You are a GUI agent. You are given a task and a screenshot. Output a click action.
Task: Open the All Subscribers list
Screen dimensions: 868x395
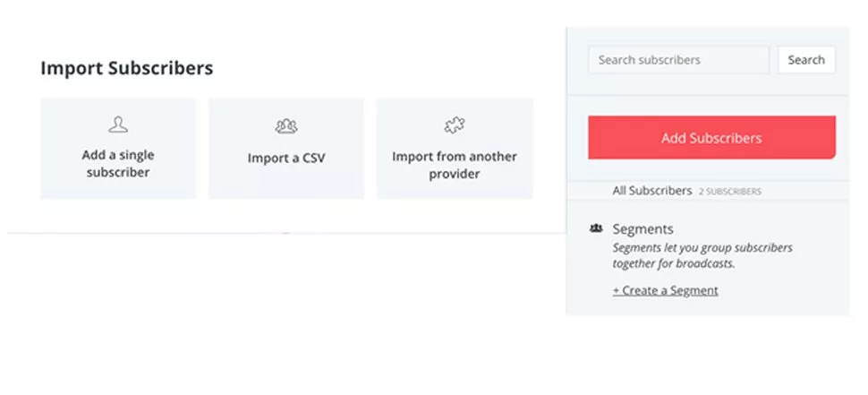coord(651,191)
